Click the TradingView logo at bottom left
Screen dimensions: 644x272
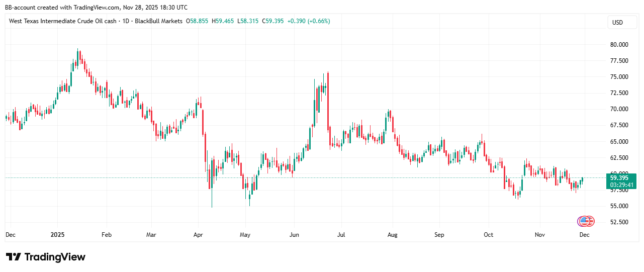coord(46,257)
